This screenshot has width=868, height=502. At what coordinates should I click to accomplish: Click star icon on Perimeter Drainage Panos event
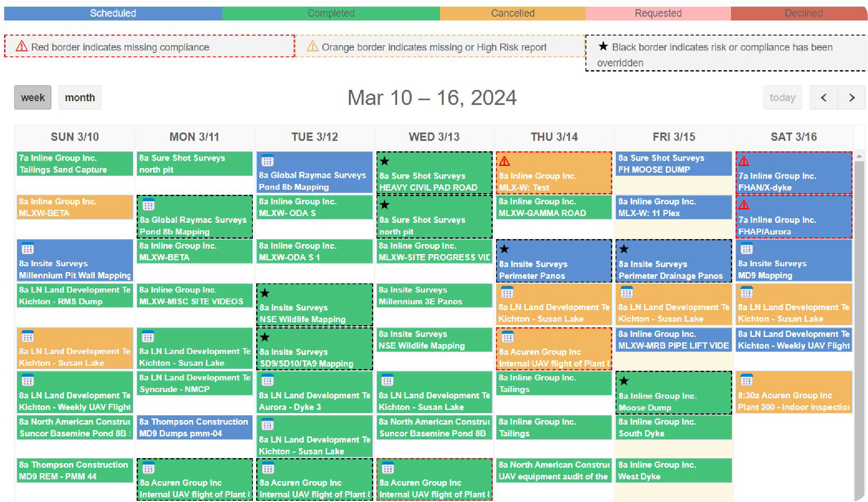pyautogui.click(x=624, y=249)
